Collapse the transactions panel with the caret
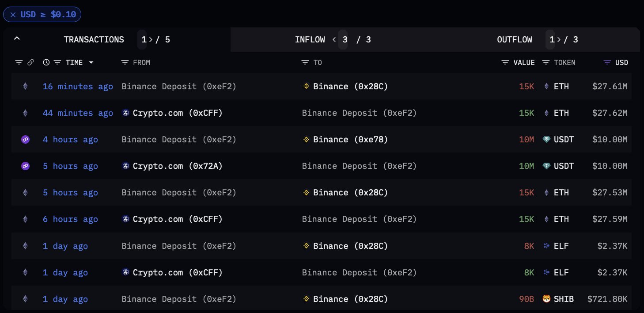 point(17,38)
